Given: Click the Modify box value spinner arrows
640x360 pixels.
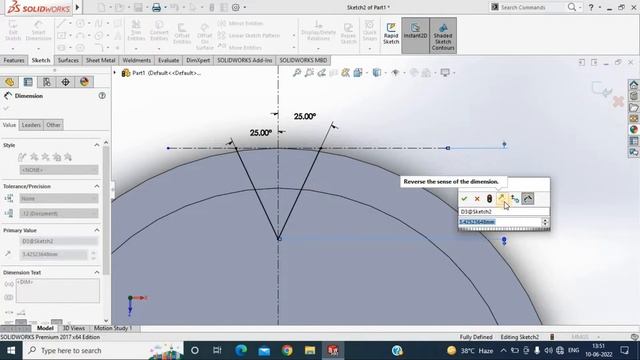Looking at the screenshot, I should click(545, 222).
